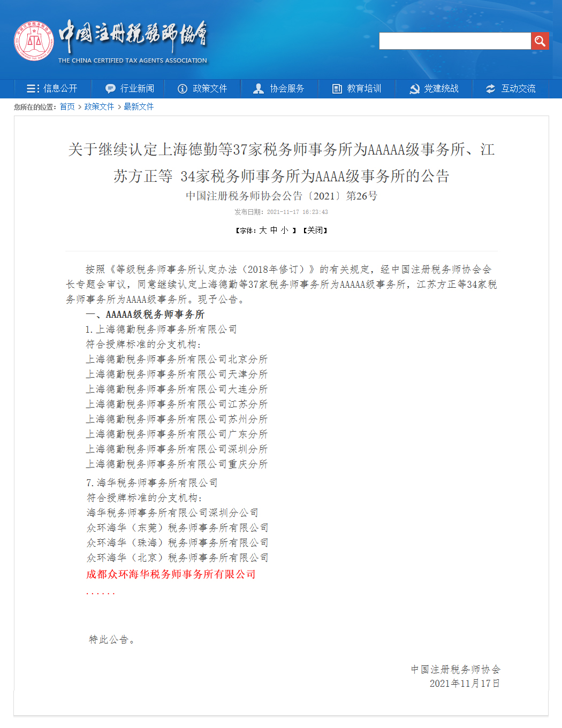Click the 信息公开 list icon

tap(33, 89)
